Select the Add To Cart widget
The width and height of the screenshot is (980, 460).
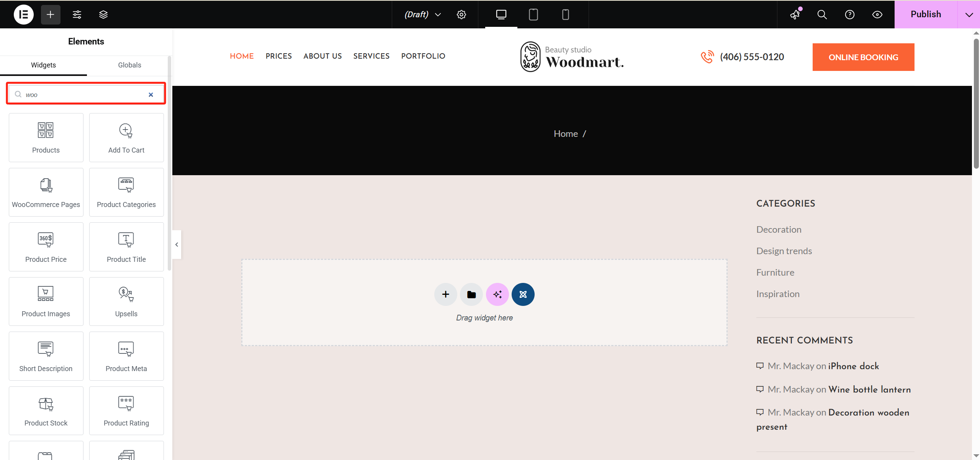(x=126, y=137)
